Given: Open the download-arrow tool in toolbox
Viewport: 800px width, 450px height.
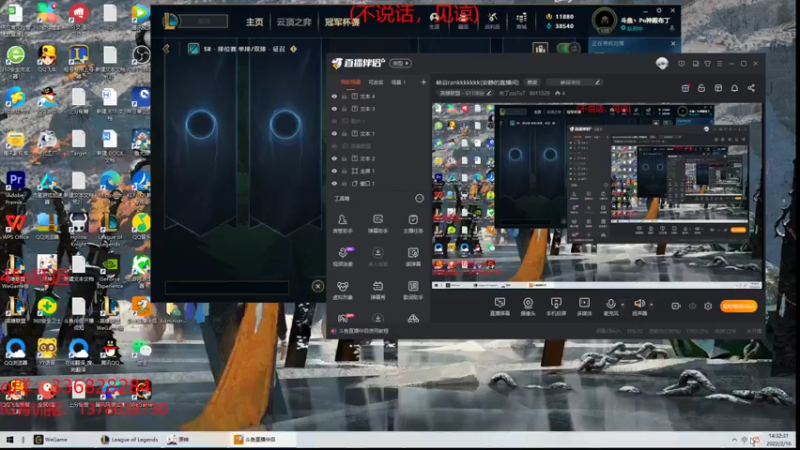Looking at the screenshot, I should coord(378,257).
